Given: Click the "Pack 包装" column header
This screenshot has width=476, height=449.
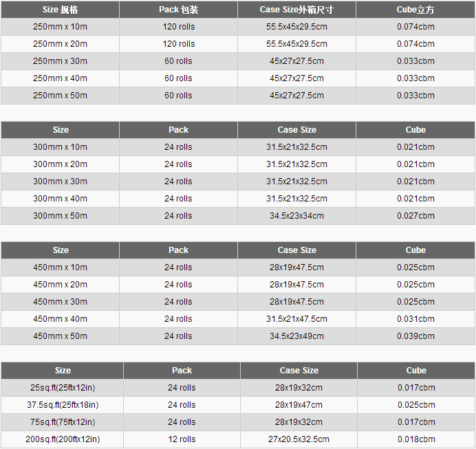Looking at the screenshot, I should (x=178, y=10).
